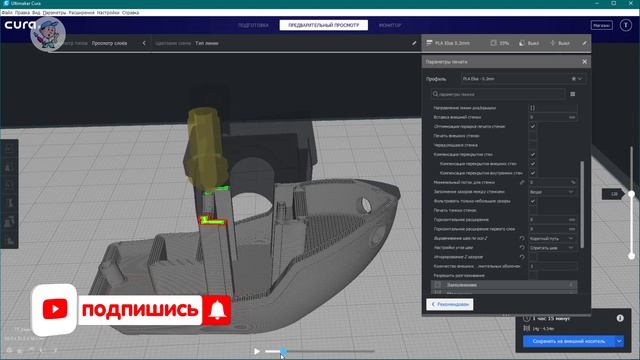Viewport: 640px width, 360px height.
Task: Toggle optimize wall printing order checkbox
Action: pos(532,127)
